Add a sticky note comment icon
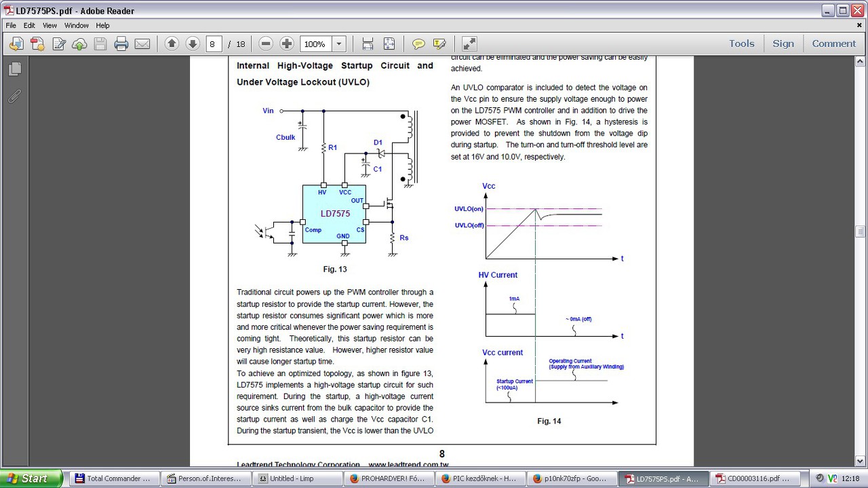The image size is (868, 488). click(418, 44)
